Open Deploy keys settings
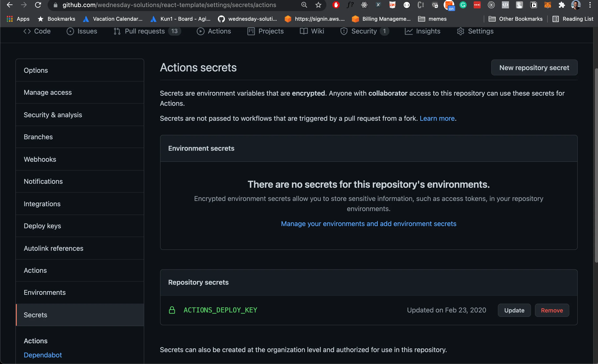Viewport: 598px width, 364px height. (80, 226)
